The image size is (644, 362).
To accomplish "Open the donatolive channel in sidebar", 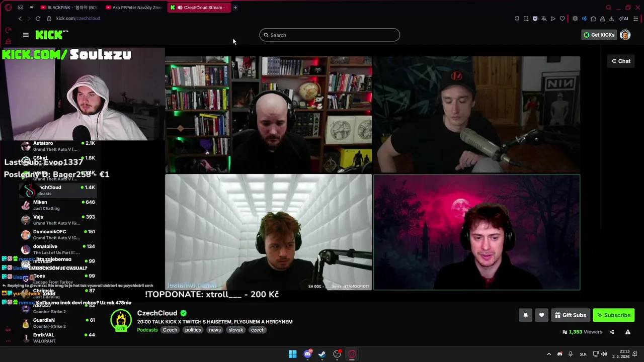I will point(58,249).
